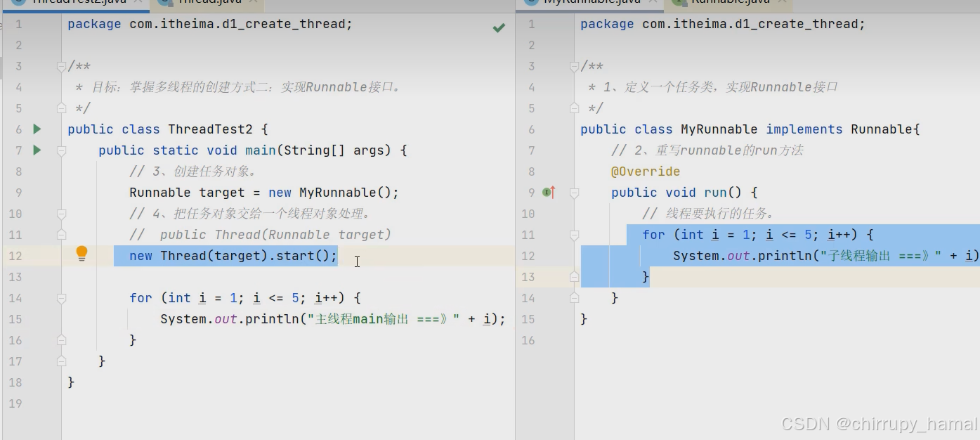Image resolution: width=980 pixels, height=440 pixels.
Task: Click the class name ThreadTest2 in its declaration
Action: (210, 129)
